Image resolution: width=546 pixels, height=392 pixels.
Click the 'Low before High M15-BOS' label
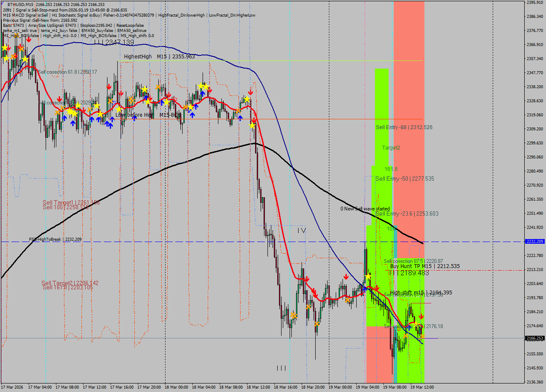pos(148,115)
